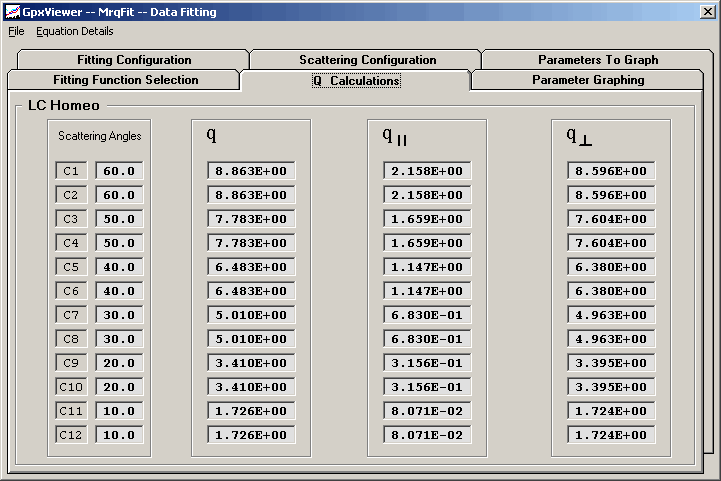Viewport: 721px width, 481px height.
Task: Click the C3 label box
Action: pos(71,219)
